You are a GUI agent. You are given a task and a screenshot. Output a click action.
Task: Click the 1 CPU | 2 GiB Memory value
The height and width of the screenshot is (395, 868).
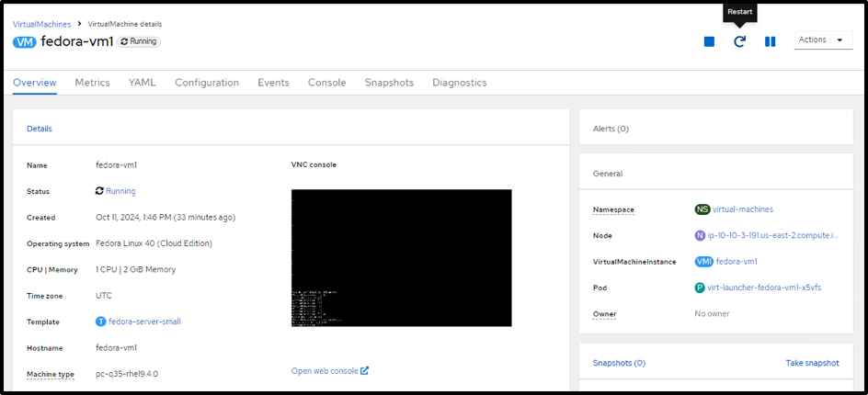[x=136, y=269]
